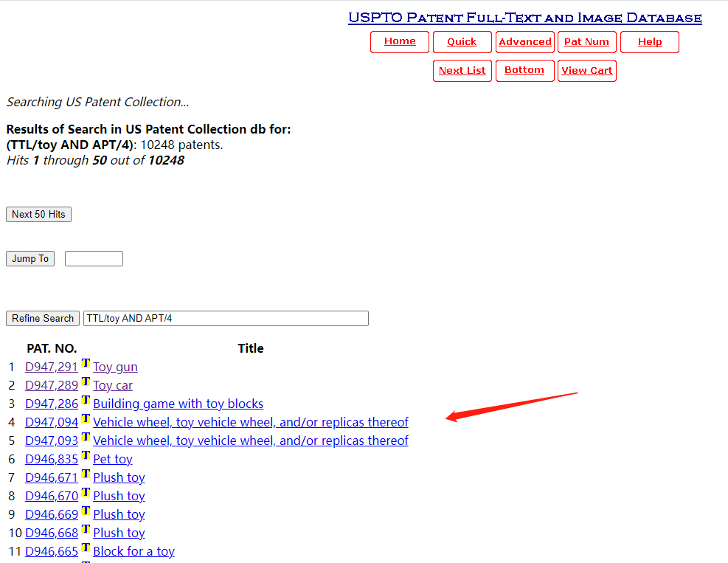Click the T icon beside D946,670
This screenshot has width=728, height=563.
(x=86, y=492)
